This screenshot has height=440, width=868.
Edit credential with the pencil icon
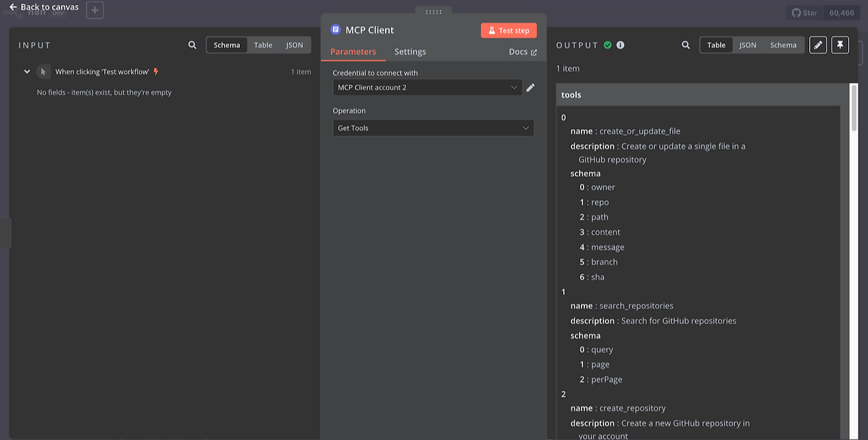coord(530,88)
